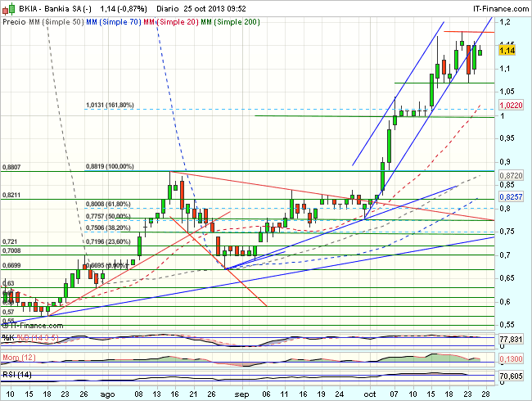Select the RSI (14) indicator label

[x=17, y=375]
